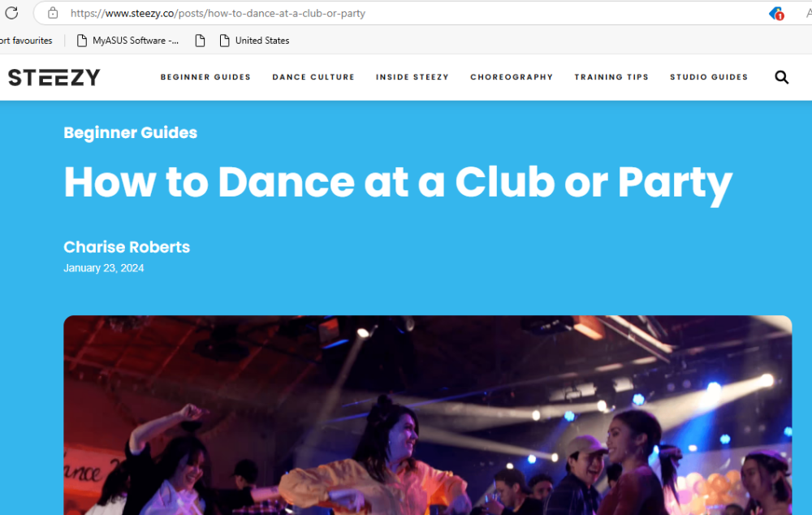Click the URL address bar field
The width and height of the screenshot is (812, 515).
coord(414,13)
